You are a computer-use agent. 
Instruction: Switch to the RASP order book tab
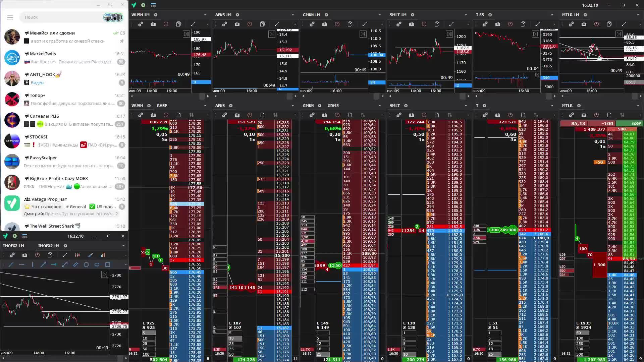pyautogui.click(x=162, y=106)
